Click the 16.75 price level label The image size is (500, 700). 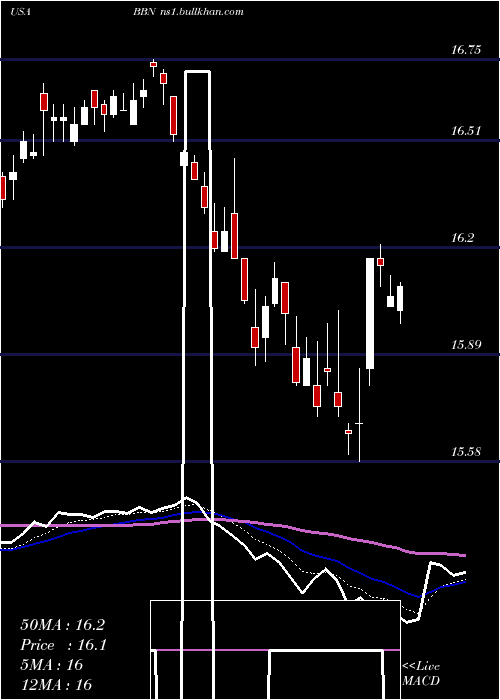pyautogui.click(x=466, y=50)
